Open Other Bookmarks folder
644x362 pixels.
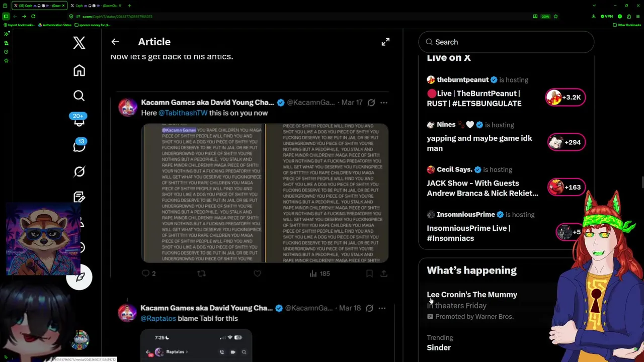pos(627,25)
